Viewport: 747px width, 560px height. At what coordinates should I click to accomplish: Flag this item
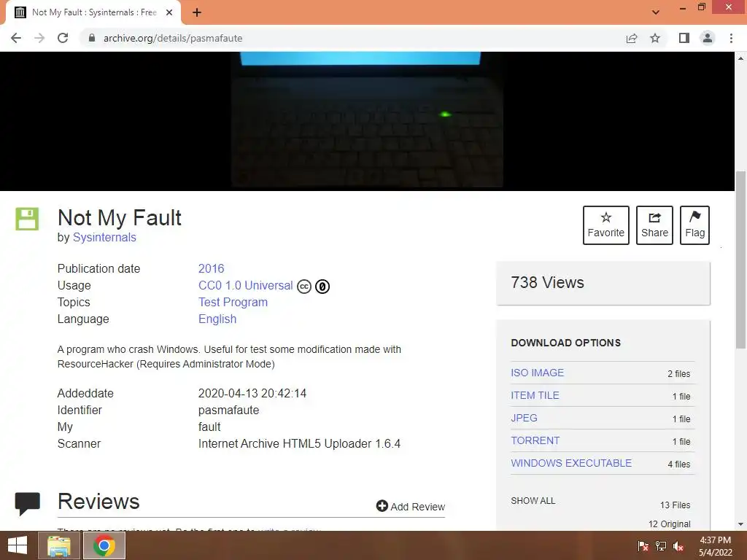tap(694, 225)
